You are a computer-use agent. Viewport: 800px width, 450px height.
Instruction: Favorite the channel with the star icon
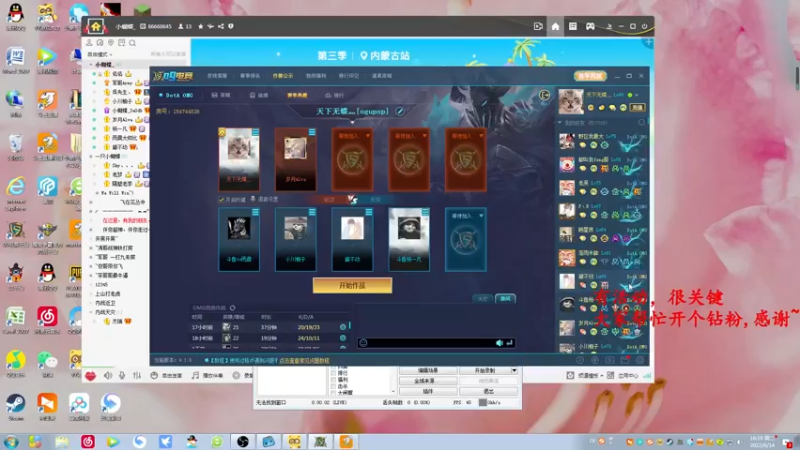(201, 27)
